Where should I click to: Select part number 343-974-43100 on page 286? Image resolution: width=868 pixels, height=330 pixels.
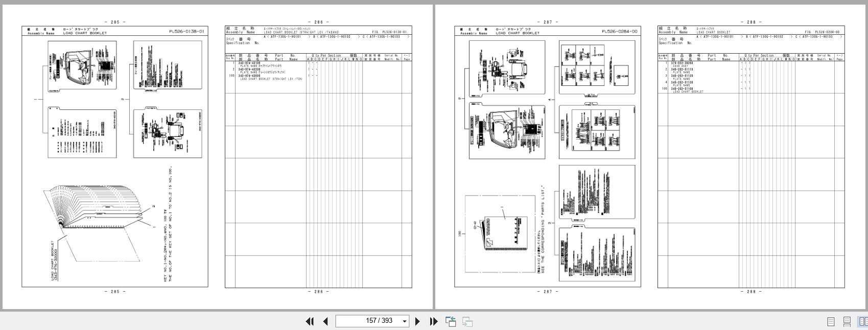coord(249,63)
